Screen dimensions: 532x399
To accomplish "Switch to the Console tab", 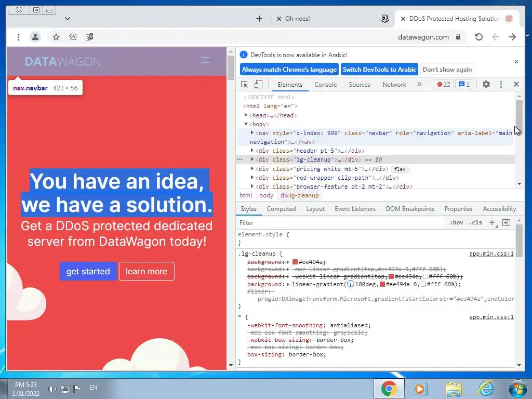I will coord(325,85).
